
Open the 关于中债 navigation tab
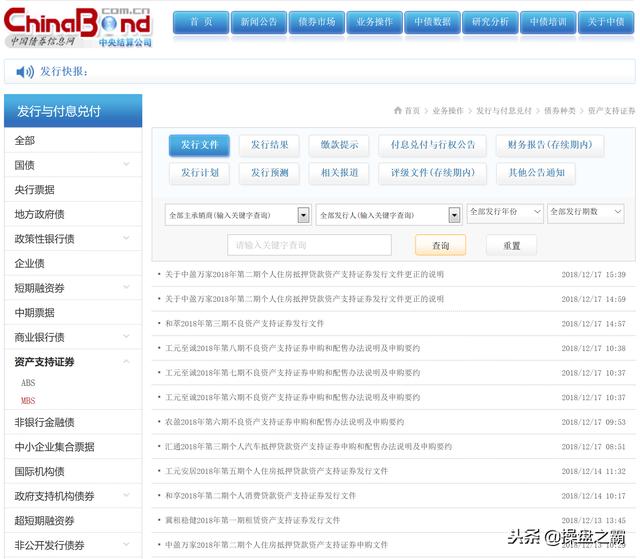[x=606, y=22]
